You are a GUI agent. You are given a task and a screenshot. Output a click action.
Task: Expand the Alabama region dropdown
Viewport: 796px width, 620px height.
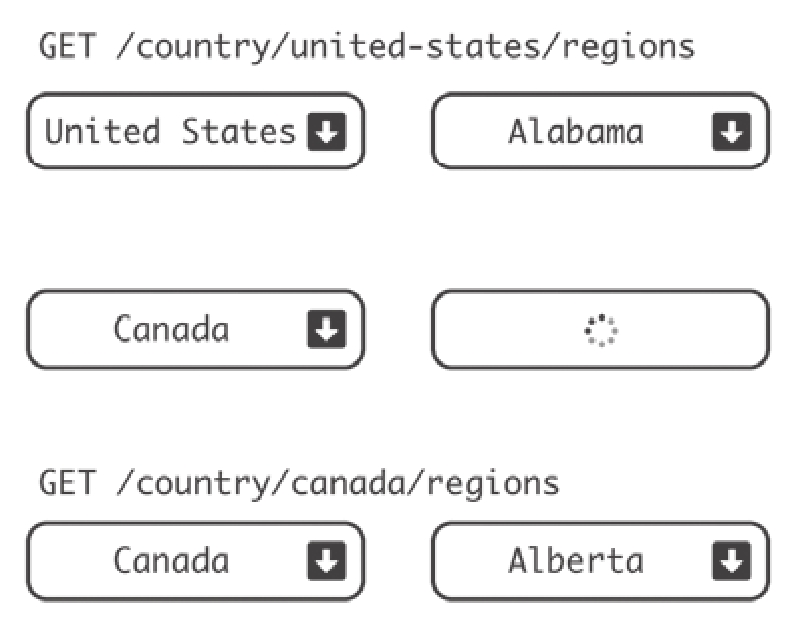(x=600, y=132)
